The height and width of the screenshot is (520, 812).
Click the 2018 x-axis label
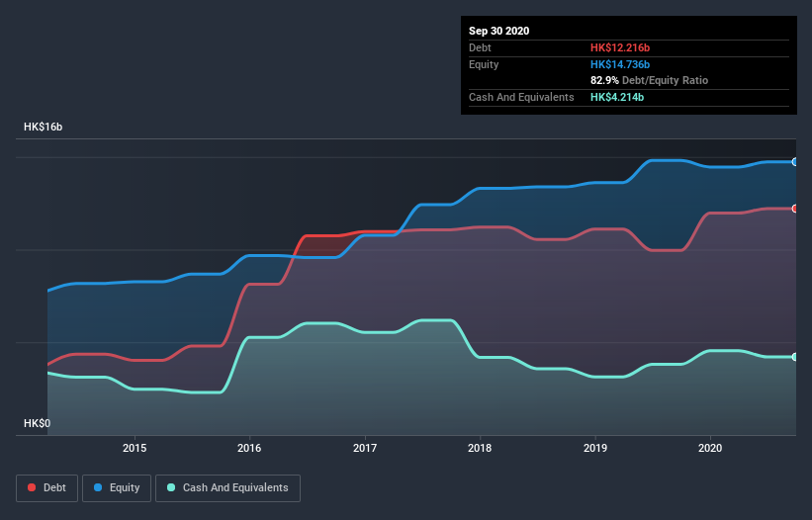point(480,448)
